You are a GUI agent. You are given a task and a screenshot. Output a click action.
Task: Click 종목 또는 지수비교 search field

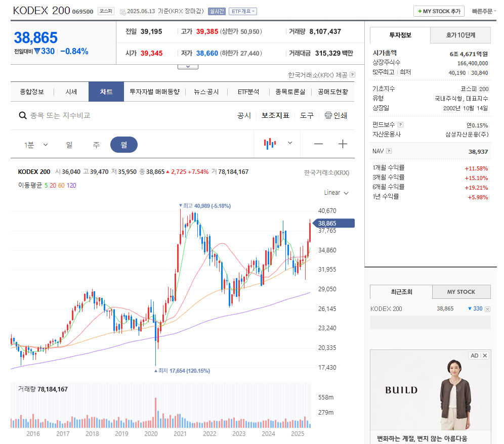pos(60,115)
